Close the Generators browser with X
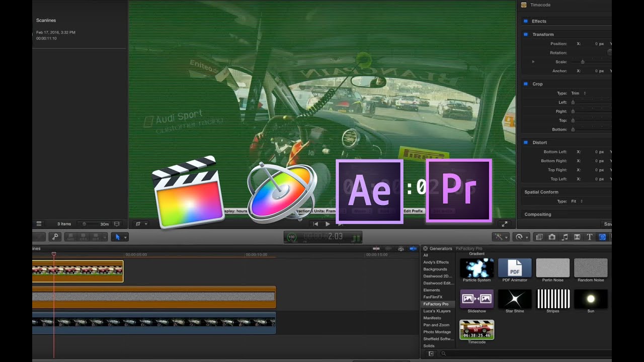The image size is (644, 362). (425, 248)
